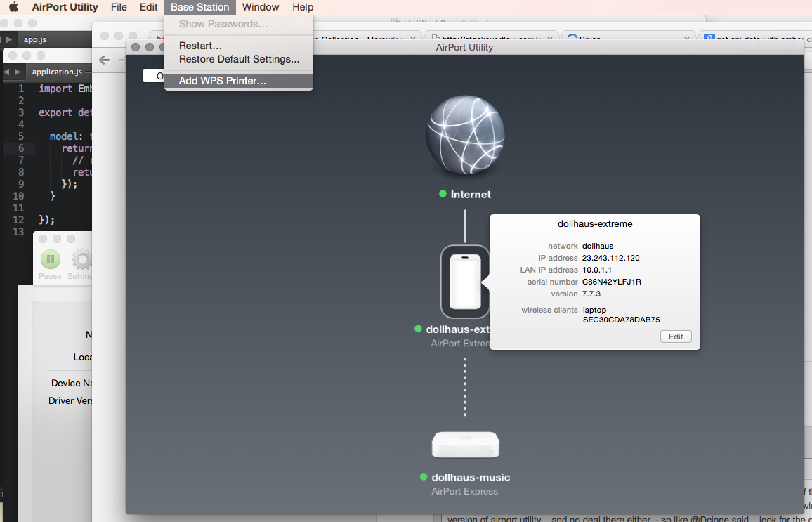Click the green status dot beside dollhaus-music
The width and height of the screenshot is (812, 522).
click(424, 477)
